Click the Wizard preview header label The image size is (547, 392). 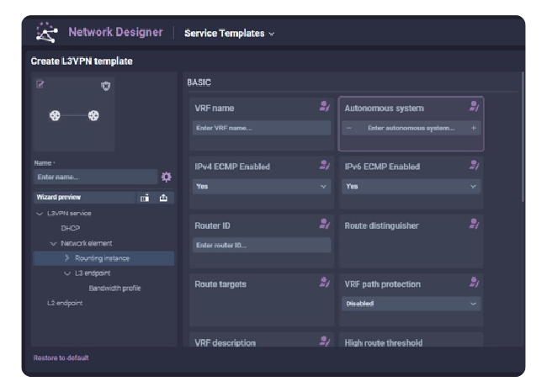59,198
